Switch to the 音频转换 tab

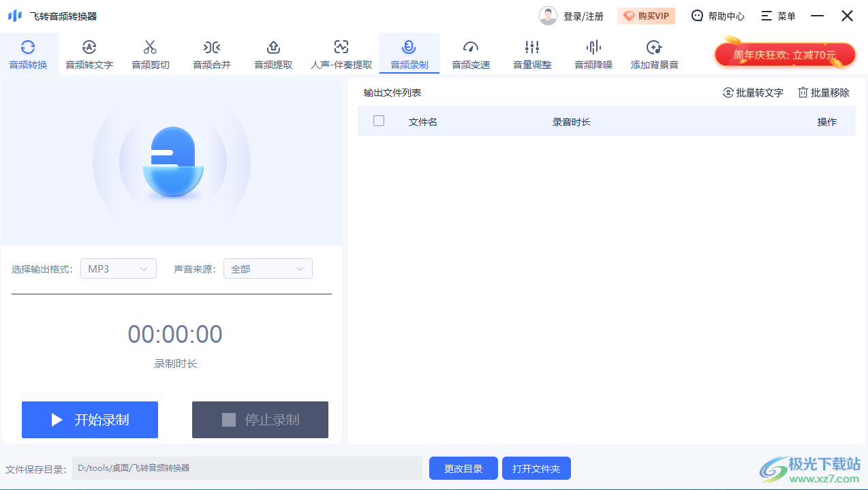pos(29,53)
